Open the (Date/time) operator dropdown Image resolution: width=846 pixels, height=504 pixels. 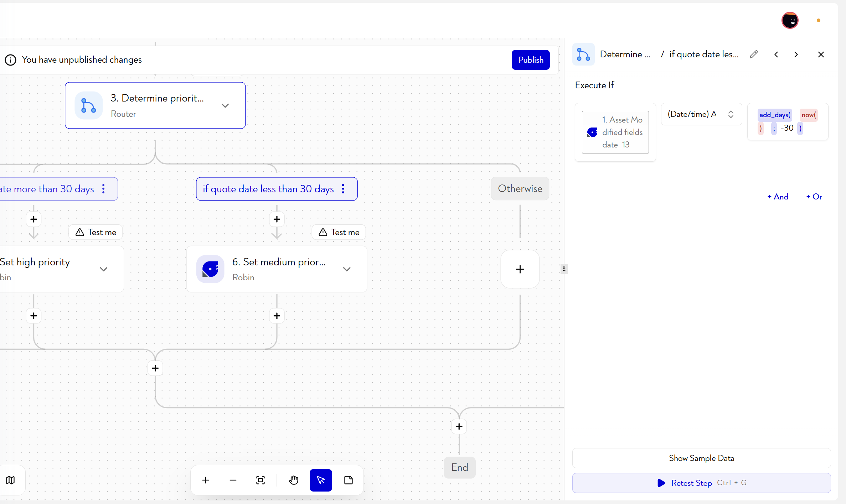[701, 114]
